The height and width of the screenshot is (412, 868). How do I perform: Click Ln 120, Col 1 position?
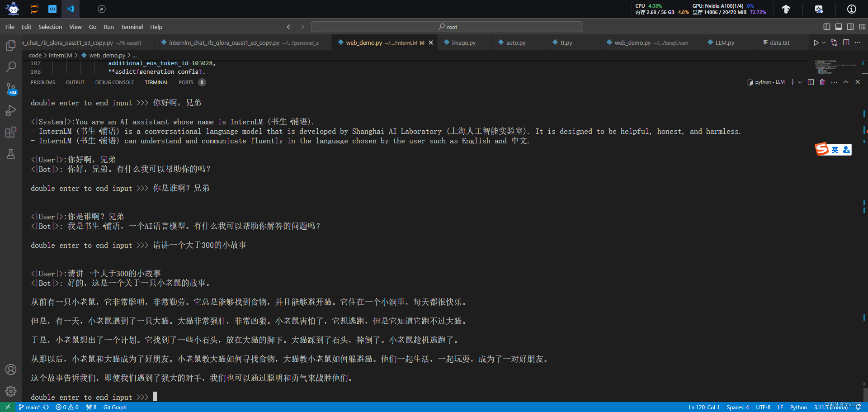704,407
